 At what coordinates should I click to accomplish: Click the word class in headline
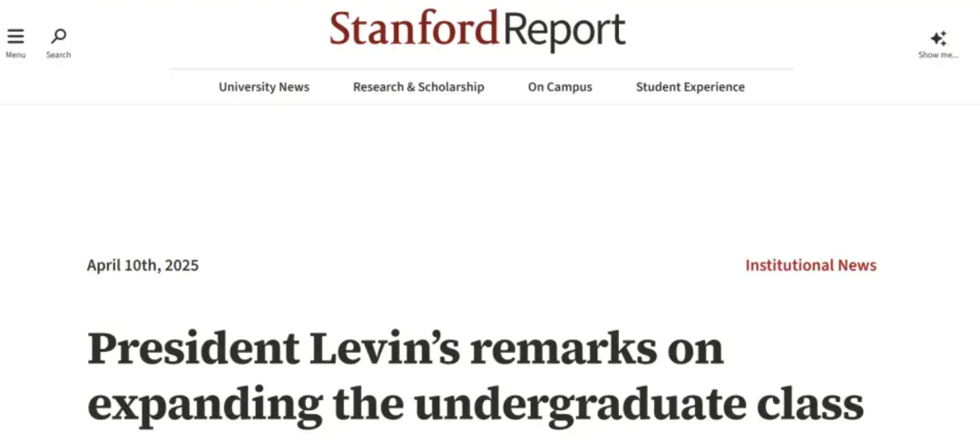(x=810, y=405)
